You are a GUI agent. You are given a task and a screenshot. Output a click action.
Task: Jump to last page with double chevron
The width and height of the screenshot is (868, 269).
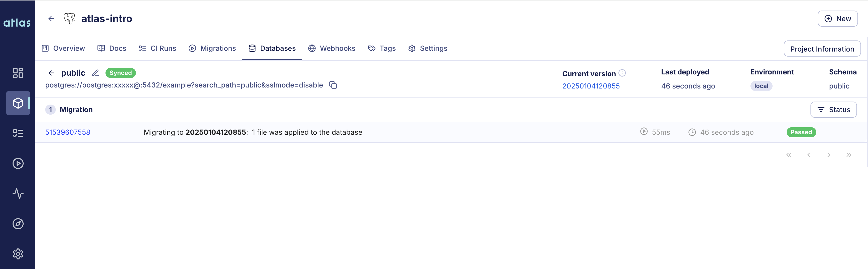(849, 155)
